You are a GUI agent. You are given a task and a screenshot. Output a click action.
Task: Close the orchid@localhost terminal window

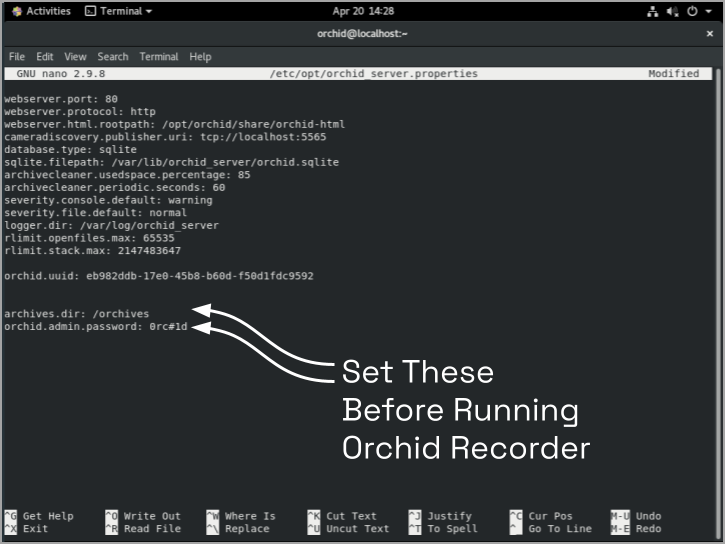click(x=710, y=33)
